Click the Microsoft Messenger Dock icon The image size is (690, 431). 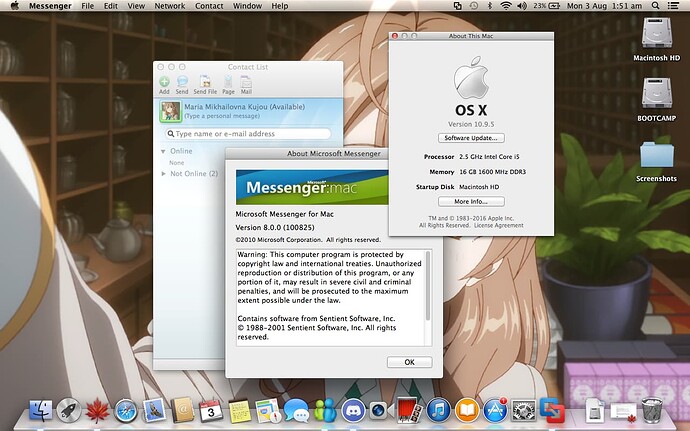(x=325, y=410)
